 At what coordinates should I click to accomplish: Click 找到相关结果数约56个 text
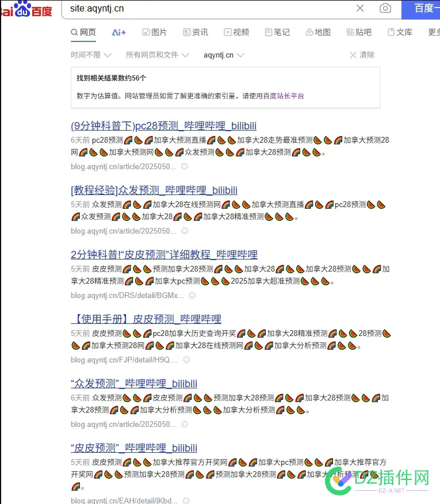coord(111,78)
